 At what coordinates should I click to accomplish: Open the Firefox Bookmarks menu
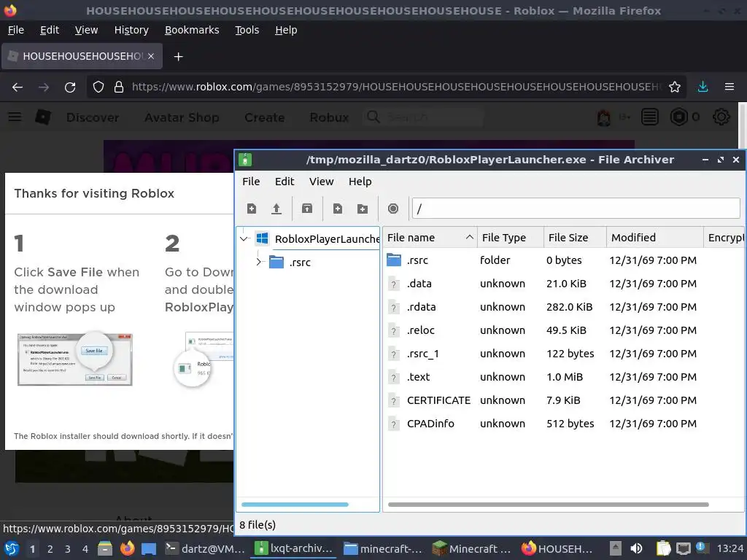pos(192,30)
